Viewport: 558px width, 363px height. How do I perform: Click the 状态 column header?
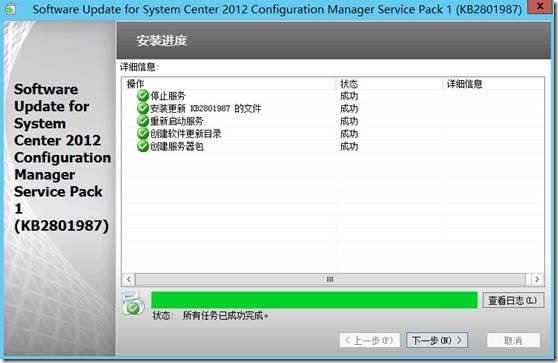389,84
